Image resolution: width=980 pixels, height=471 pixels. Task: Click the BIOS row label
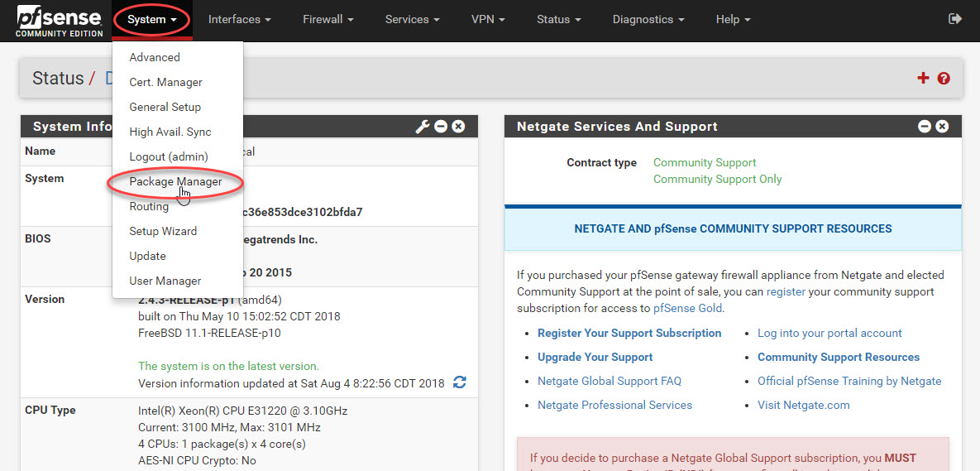pos(37,239)
